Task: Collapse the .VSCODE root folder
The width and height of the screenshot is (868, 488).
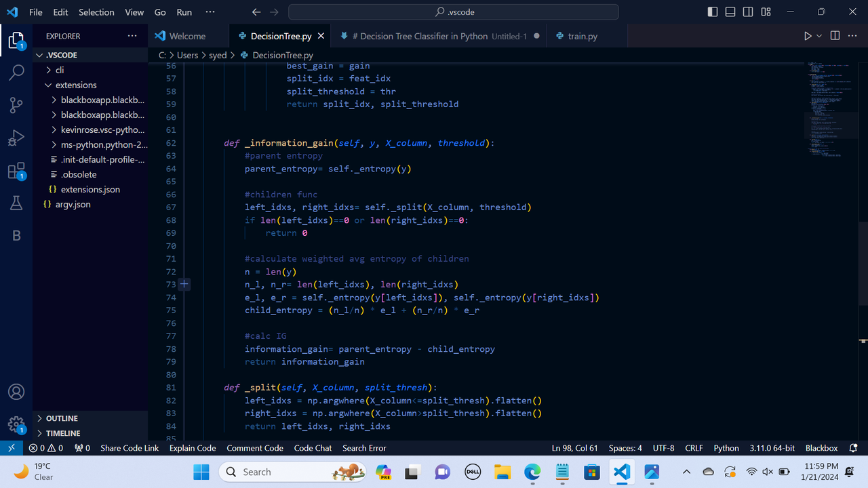Action: pos(90,55)
